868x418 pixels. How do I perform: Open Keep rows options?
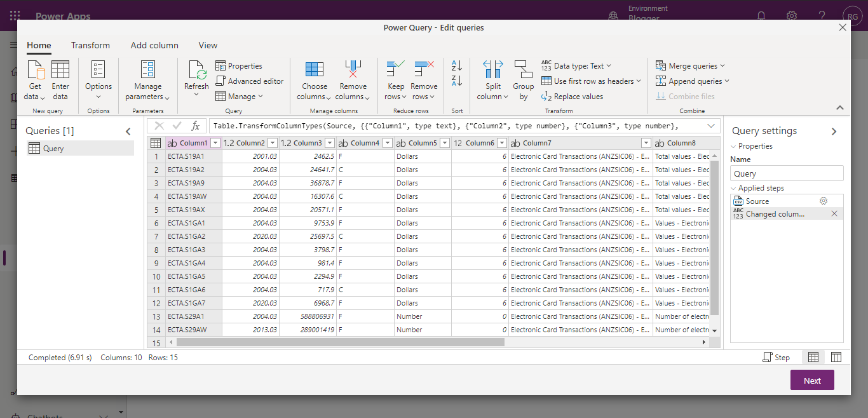[x=396, y=81]
